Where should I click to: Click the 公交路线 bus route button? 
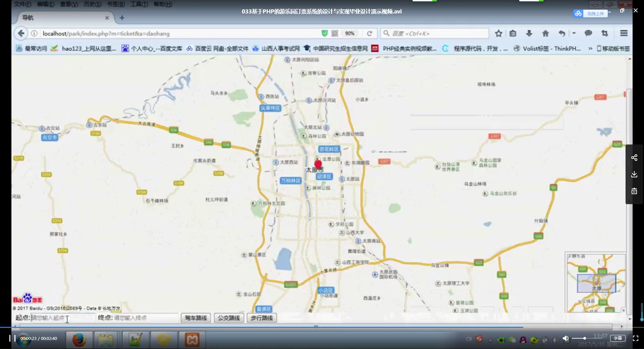click(x=229, y=318)
